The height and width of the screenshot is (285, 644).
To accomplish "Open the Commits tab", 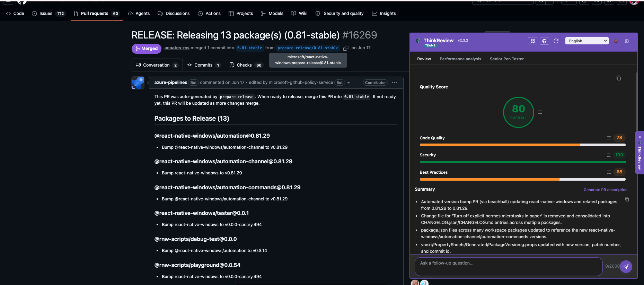I will [204, 65].
